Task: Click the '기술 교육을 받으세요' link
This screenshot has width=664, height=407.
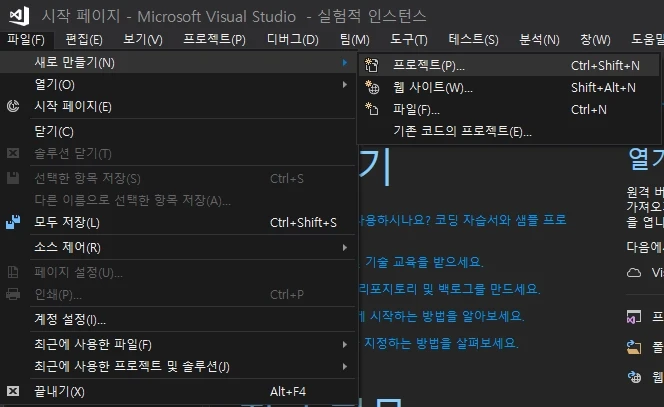Action: pos(423,262)
